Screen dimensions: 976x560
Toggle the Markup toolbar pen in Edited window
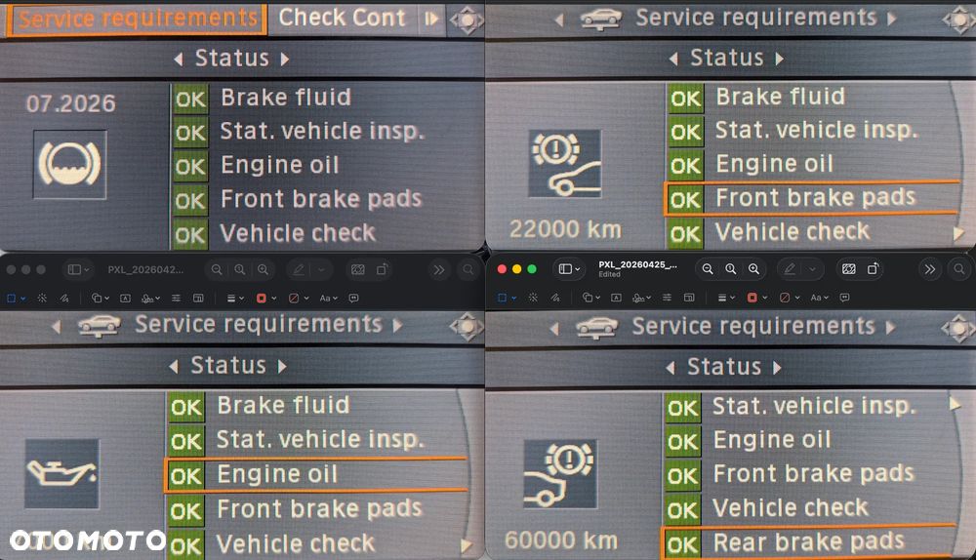790,269
